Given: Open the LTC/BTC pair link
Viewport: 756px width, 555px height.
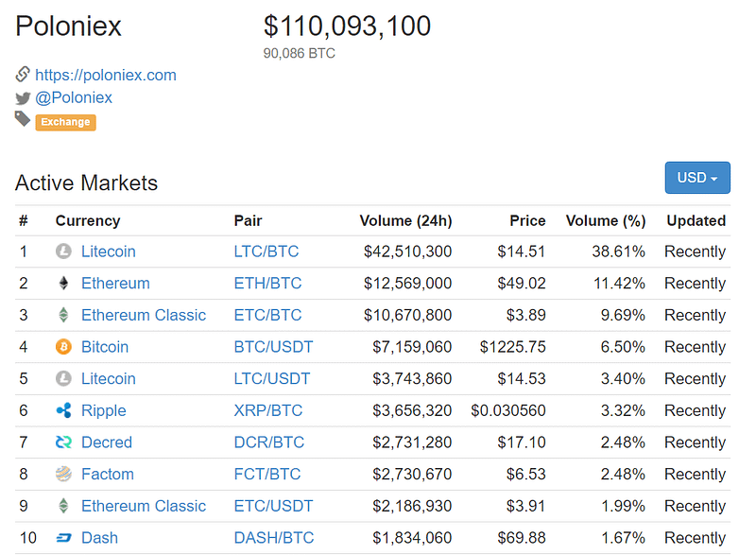Looking at the screenshot, I should click(x=266, y=251).
